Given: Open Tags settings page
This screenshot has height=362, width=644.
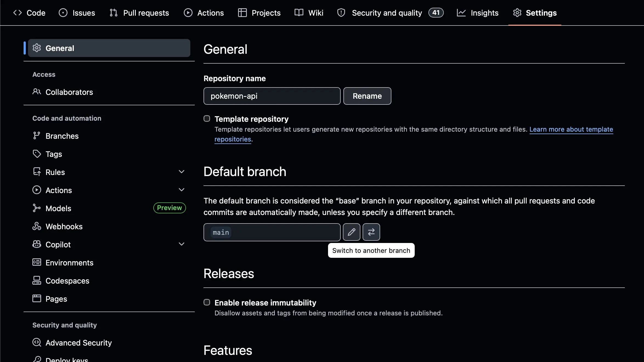Looking at the screenshot, I should (x=109, y=154).
